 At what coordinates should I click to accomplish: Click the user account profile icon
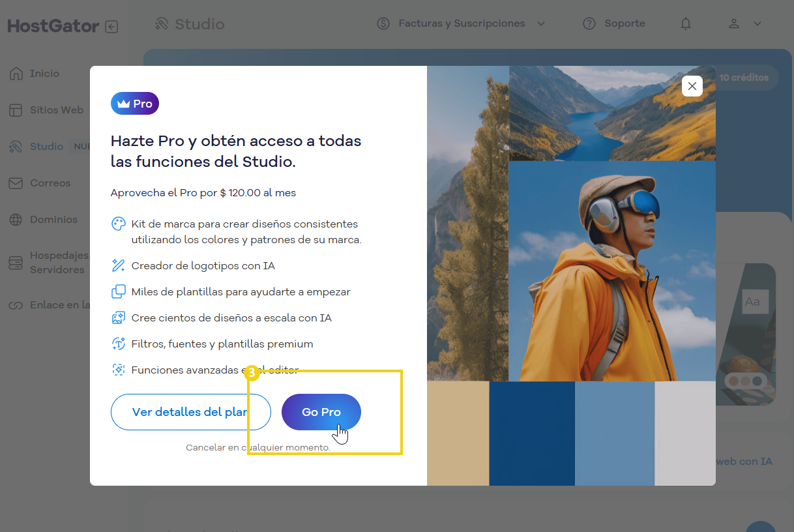click(x=734, y=23)
